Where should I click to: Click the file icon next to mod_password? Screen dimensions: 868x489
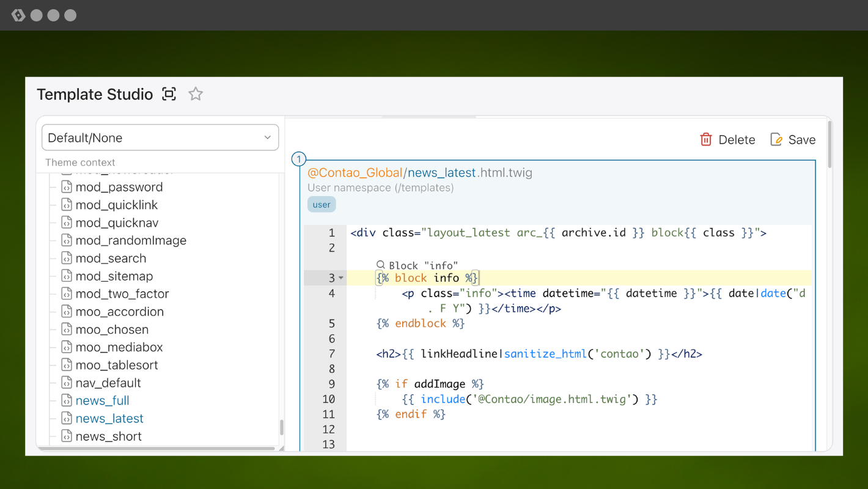pyautogui.click(x=67, y=187)
